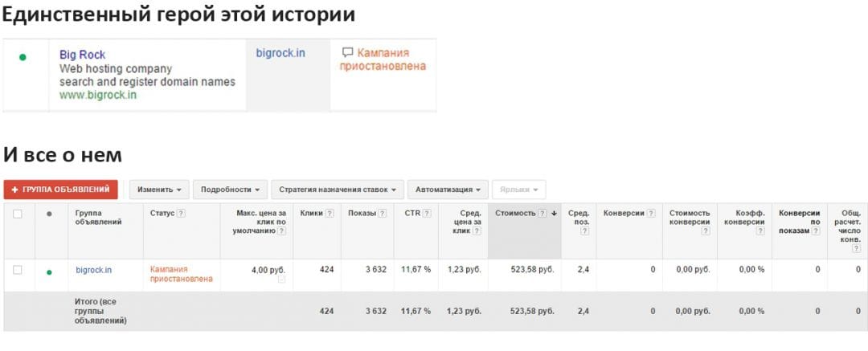Screen dimensions: 868x351
Task: Click Кампания приостановлена in bigrock.in table row
Action: click(x=182, y=274)
